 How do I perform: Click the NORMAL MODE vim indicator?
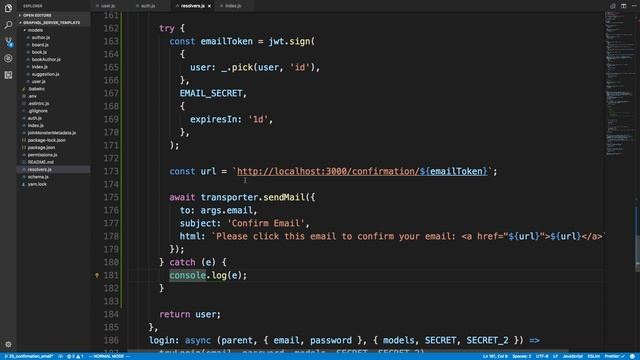(x=109, y=356)
